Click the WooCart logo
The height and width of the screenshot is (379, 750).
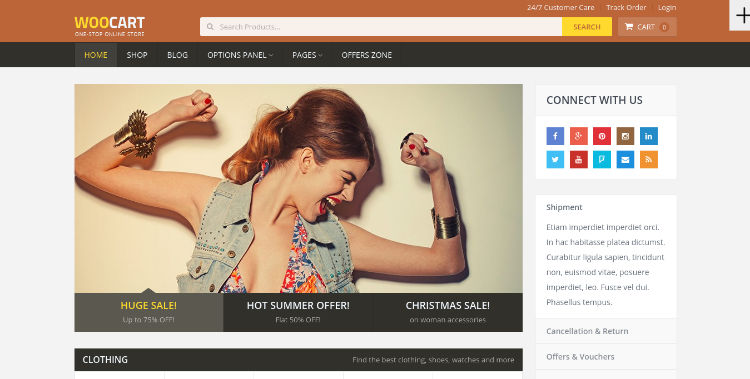coord(110,26)
